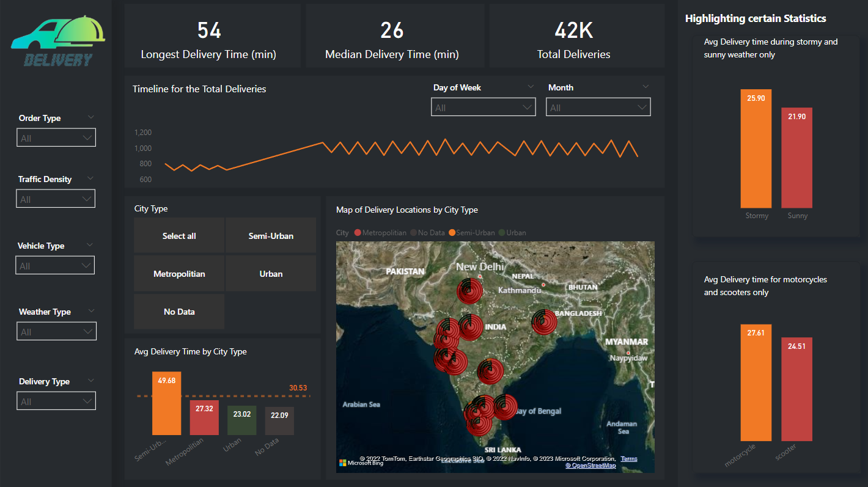The image size is (868, 487).
Task: Click the orange Stormy bar in chart
Action: (x=756, y=148)
